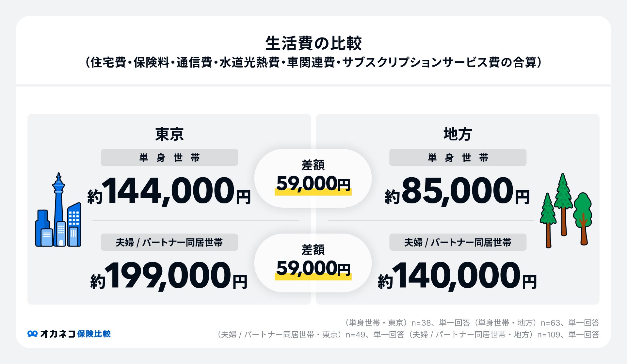Viewport: 627px width, 364px height.
Task: Select regional 単身世帯 label
Action: [x=458, y=158]
